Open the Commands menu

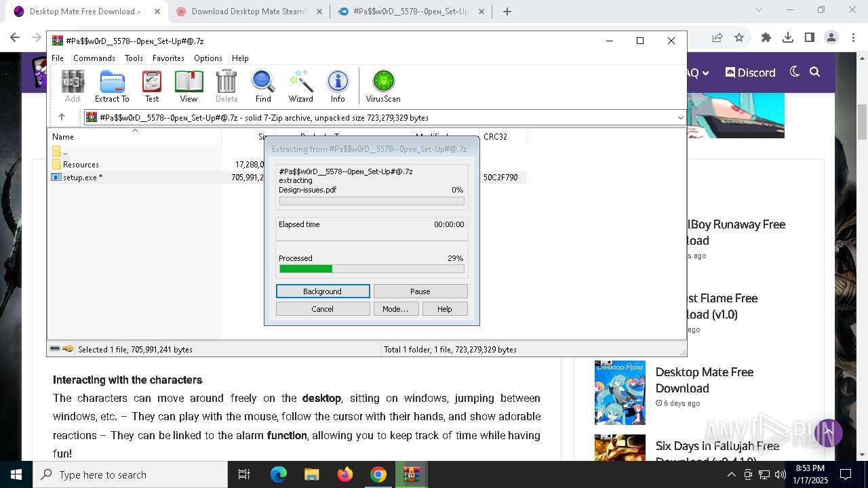click(94, 58)
